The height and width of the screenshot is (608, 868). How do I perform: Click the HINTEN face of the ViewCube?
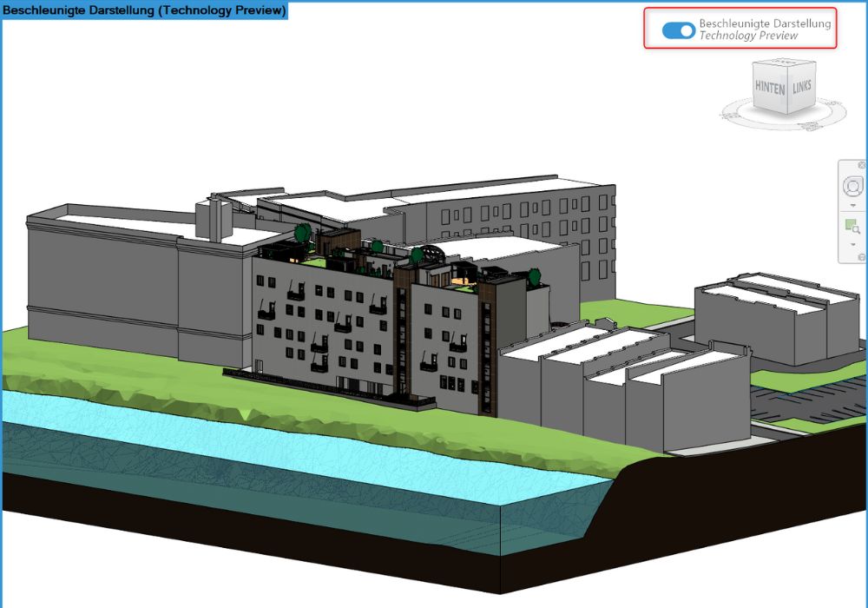point(769,89)
